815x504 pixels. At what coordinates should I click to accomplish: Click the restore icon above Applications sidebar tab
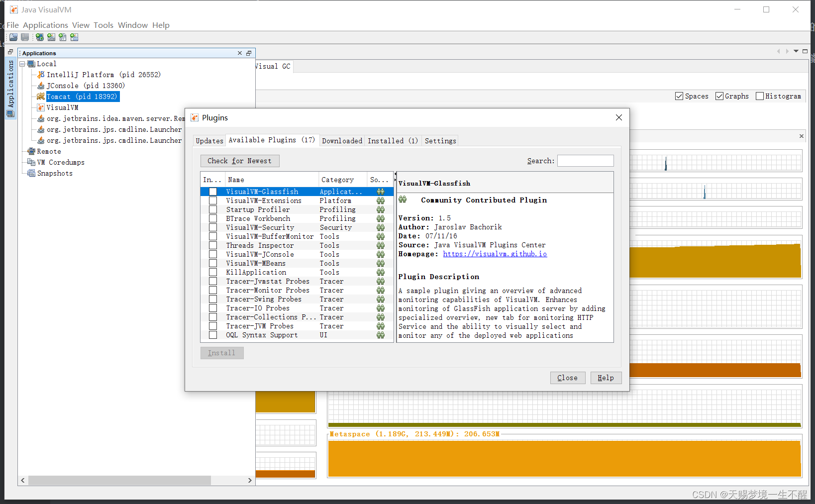[x=10, y=52]
